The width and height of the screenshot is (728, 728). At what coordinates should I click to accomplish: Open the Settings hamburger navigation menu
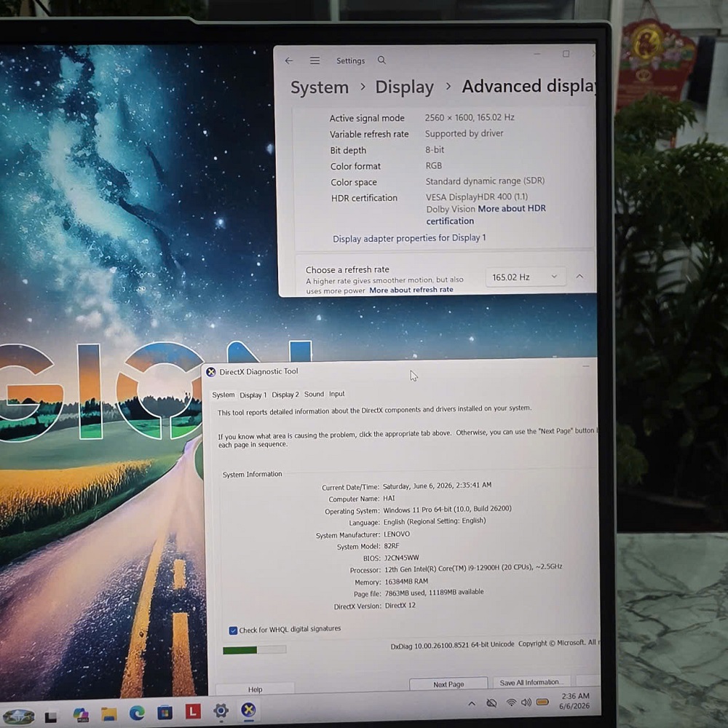click(x=314, y=60)
